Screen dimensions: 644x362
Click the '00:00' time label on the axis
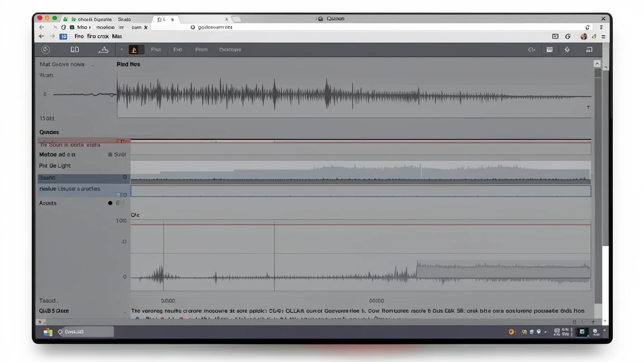376,300
